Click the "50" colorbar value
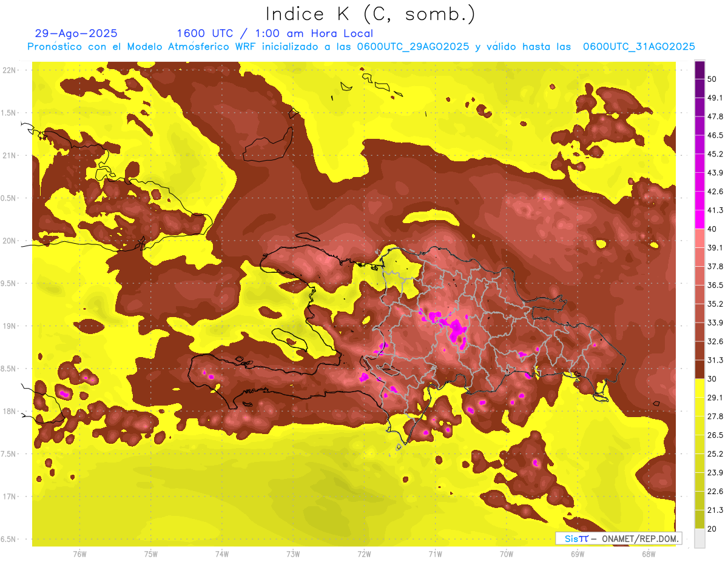The height and width of the screenshot is (562, 728). pos(712,79)
